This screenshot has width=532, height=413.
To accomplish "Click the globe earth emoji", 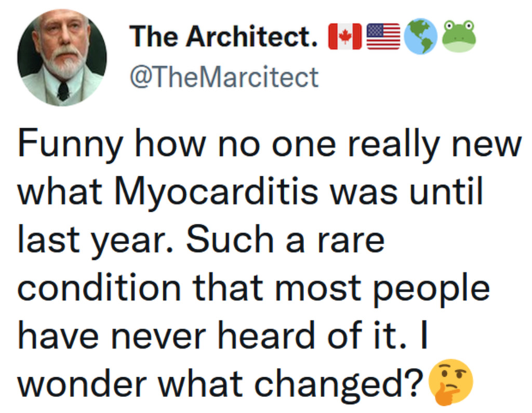I will click(x=422, y=36).
